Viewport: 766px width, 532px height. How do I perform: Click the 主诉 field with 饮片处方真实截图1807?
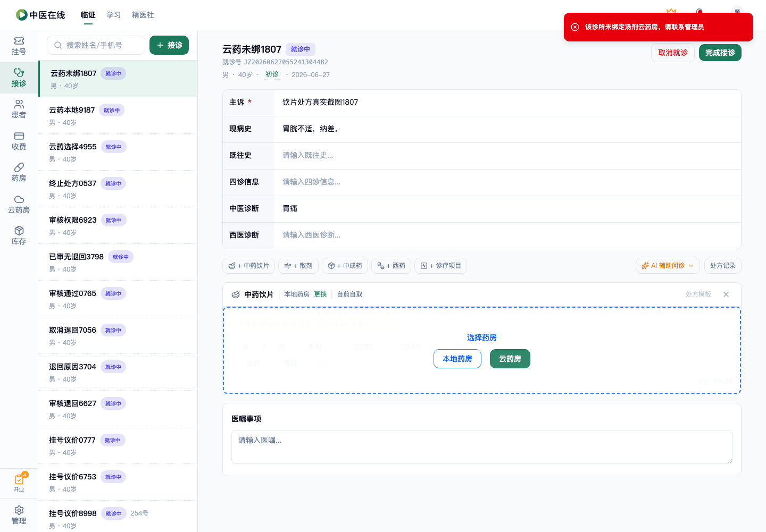click(507, 103)
